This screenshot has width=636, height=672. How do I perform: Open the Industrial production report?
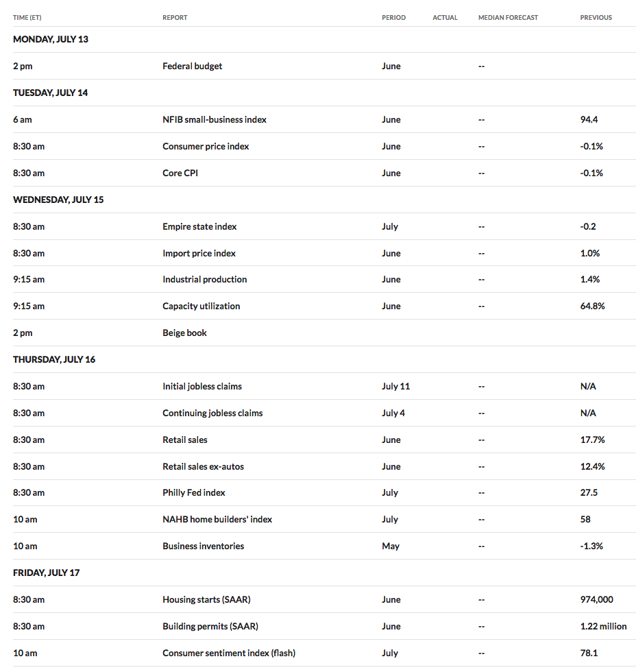(205, 280)
